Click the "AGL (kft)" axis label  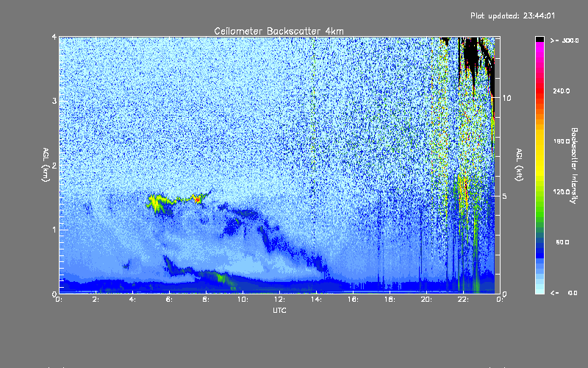[519, 165]
